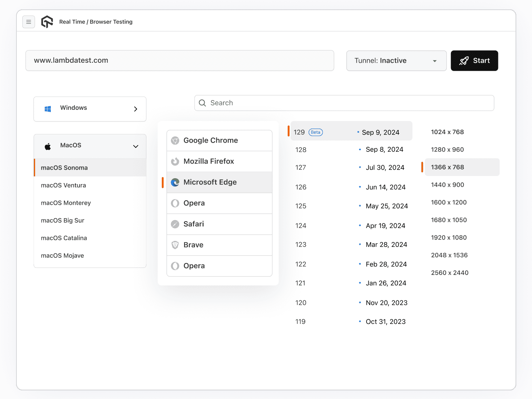532x399 pixels.
Task: Click the URL field with www.lambdatest.com
Action: 179,61
